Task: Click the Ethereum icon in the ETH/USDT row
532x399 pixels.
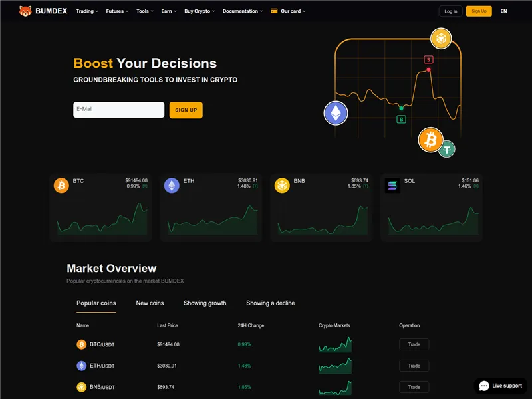Action: pyautogui.click(x=82, y=366)
